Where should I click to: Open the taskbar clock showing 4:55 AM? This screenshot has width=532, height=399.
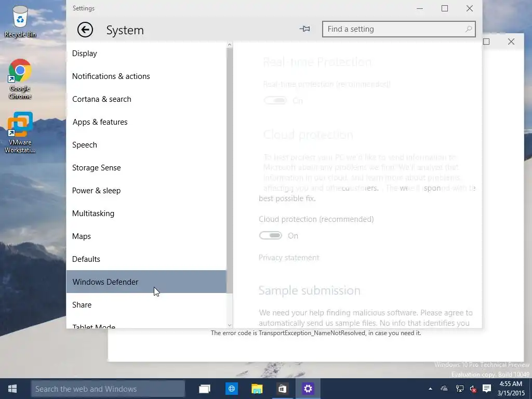coord(511,389)
